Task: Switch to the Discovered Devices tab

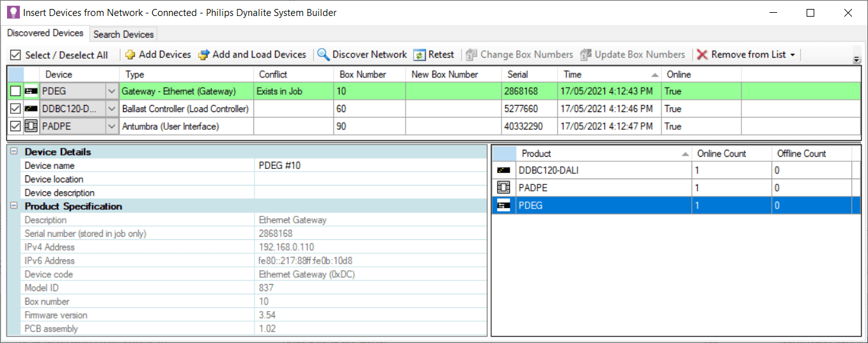Action: (45, 33)
